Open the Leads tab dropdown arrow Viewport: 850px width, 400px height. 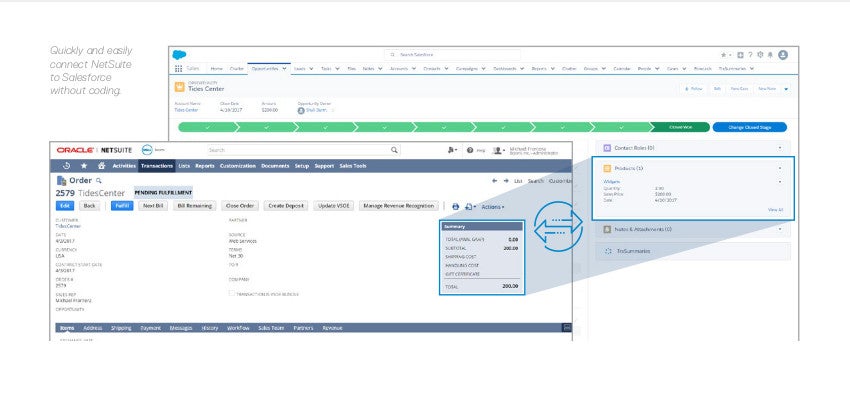coord(312,69)
